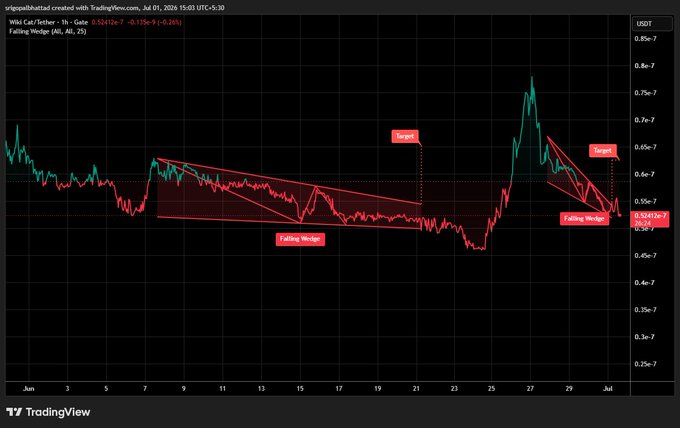The width and height of the screenshot is (680, 428).
Task: Open the USDT currency selector
Action: [x=652, y=24]
